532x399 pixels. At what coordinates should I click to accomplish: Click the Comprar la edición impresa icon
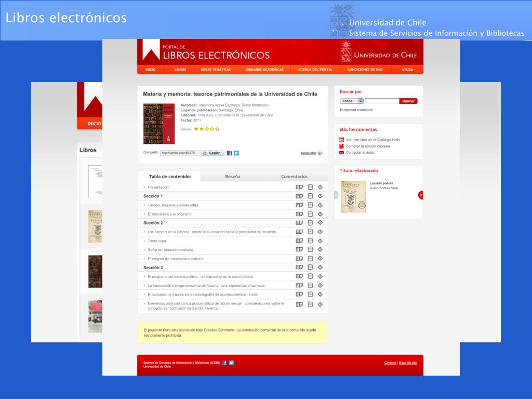(341, 146)
